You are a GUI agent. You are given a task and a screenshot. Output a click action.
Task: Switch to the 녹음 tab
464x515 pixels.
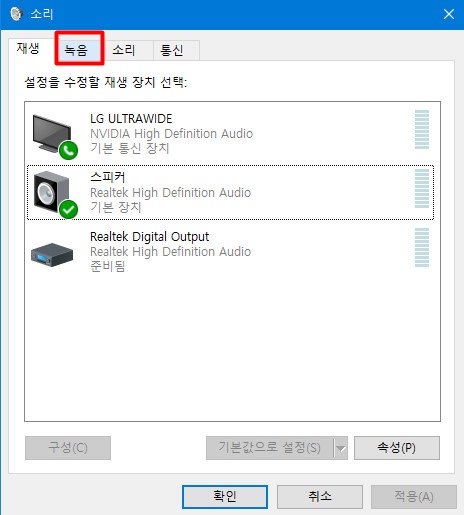pos(80,50)
